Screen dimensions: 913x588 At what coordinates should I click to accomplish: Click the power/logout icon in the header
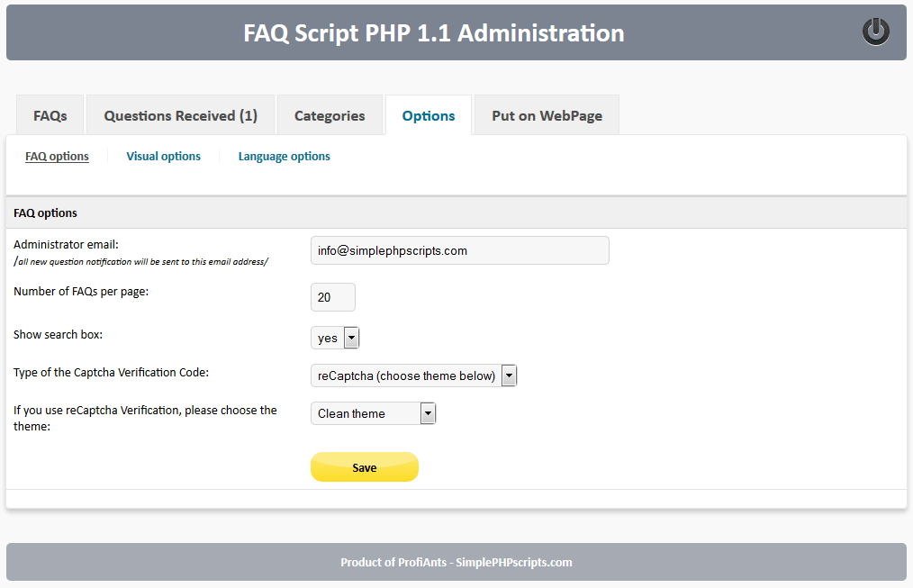point(875,32)
